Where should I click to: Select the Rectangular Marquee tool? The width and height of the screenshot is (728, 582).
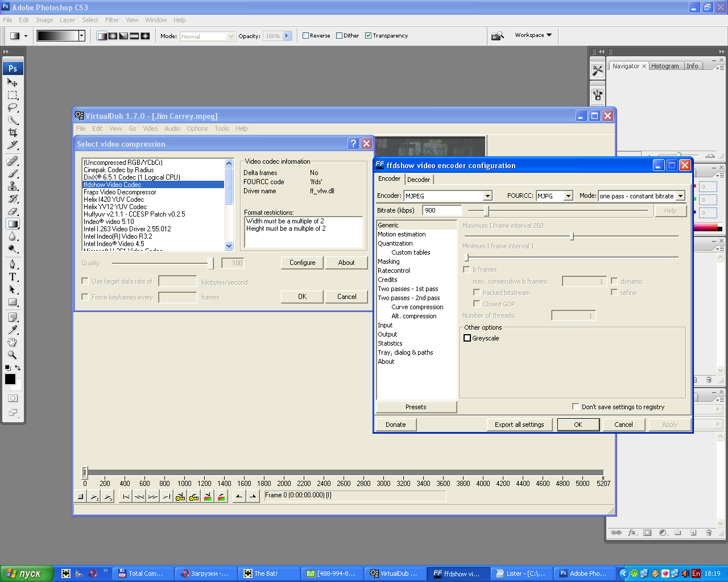[13, 95]
